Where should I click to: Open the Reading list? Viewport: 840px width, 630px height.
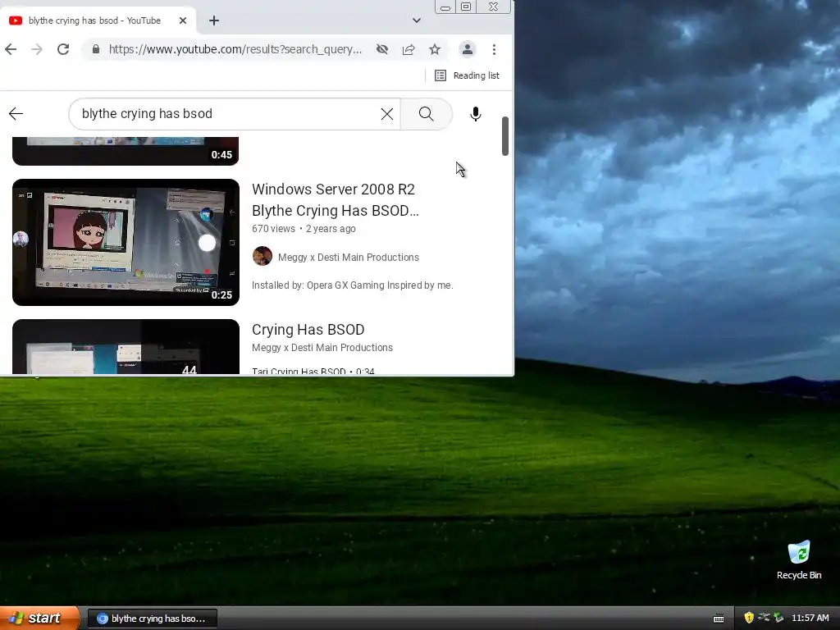(x=467, y=75)
